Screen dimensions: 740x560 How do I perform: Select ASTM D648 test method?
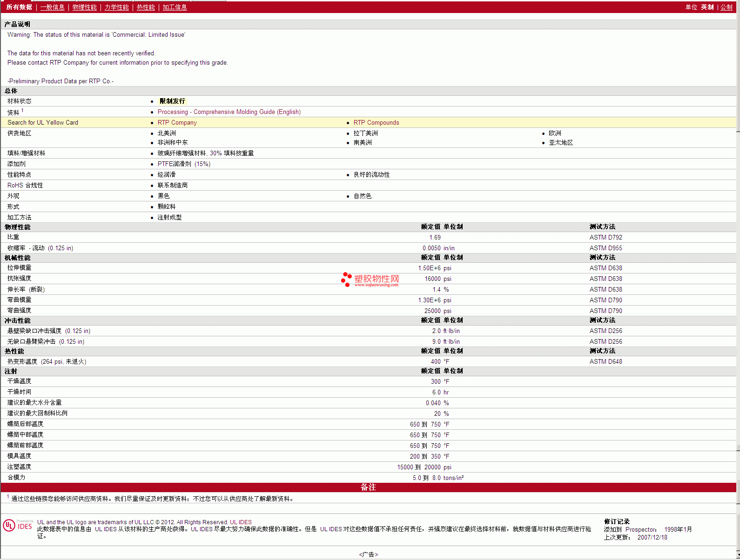coord(605,362)
